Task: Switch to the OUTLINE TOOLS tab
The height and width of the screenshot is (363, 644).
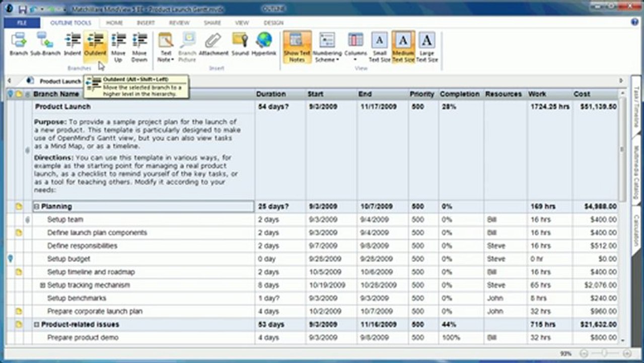Action: pos(71,23)
